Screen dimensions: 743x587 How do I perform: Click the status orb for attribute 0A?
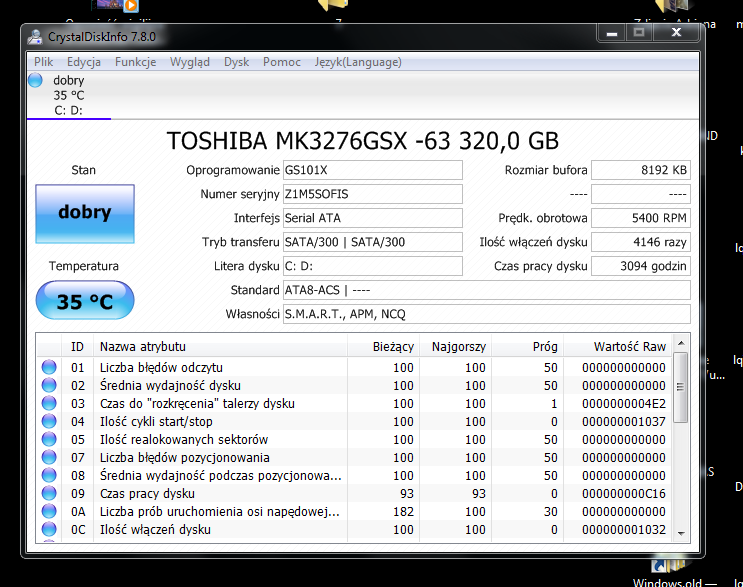[49, 511]
